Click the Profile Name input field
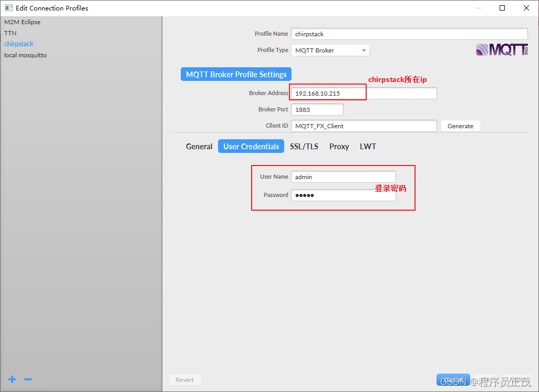This screenshot has height=392, width=539. tap(409, 34)
